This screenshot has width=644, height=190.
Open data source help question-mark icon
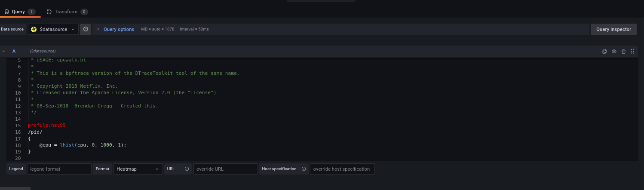(86, 29)
